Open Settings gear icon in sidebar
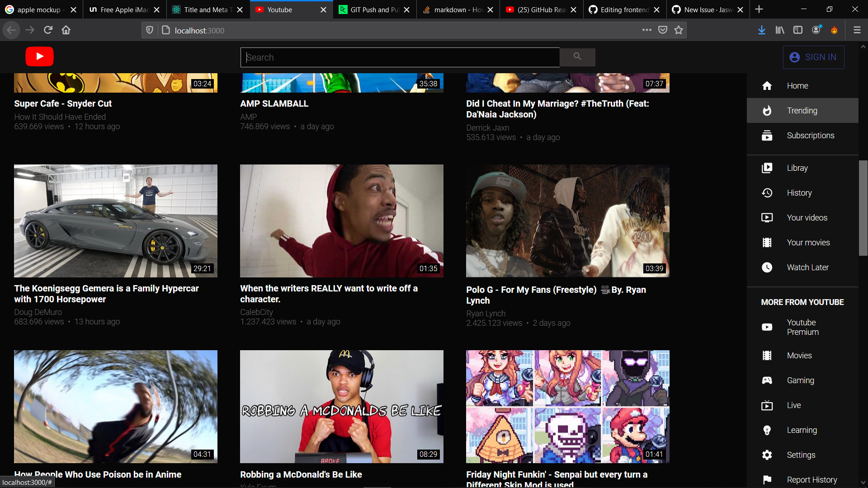The height and width of the screenshot is (488, 868). click(x=767, y=455)
